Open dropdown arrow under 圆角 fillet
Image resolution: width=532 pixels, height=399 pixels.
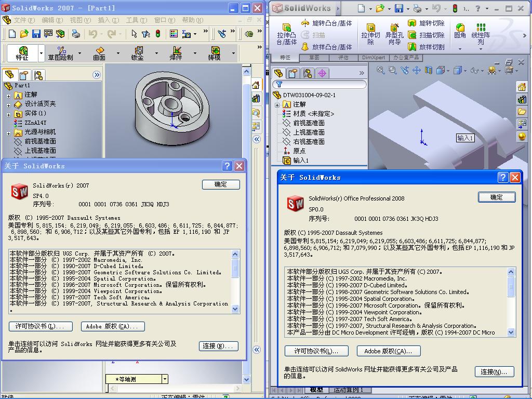(x=460, y=49)
